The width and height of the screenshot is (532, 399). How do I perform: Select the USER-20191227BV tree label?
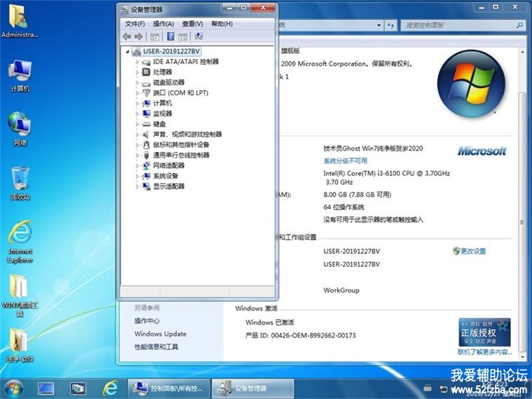click(x=171, y=52)
